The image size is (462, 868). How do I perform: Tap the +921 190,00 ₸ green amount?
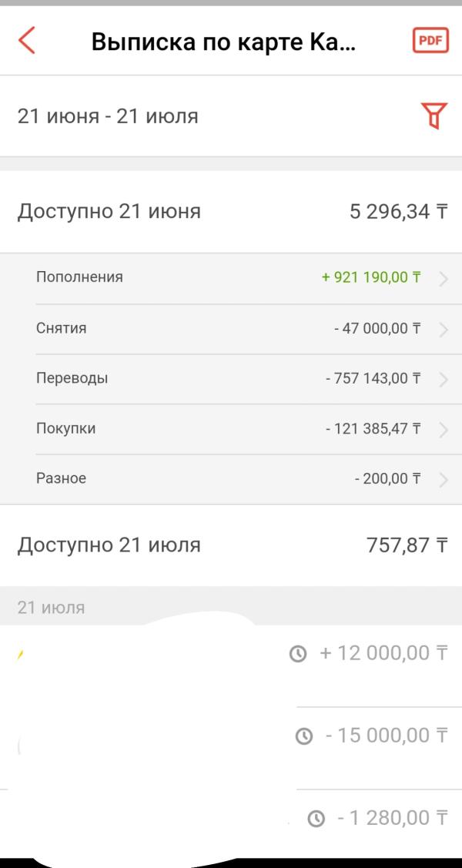(x=371, y=277)
